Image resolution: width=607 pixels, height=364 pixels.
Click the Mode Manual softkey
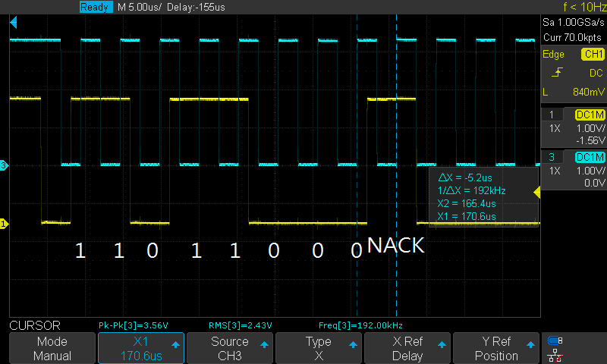52,348
